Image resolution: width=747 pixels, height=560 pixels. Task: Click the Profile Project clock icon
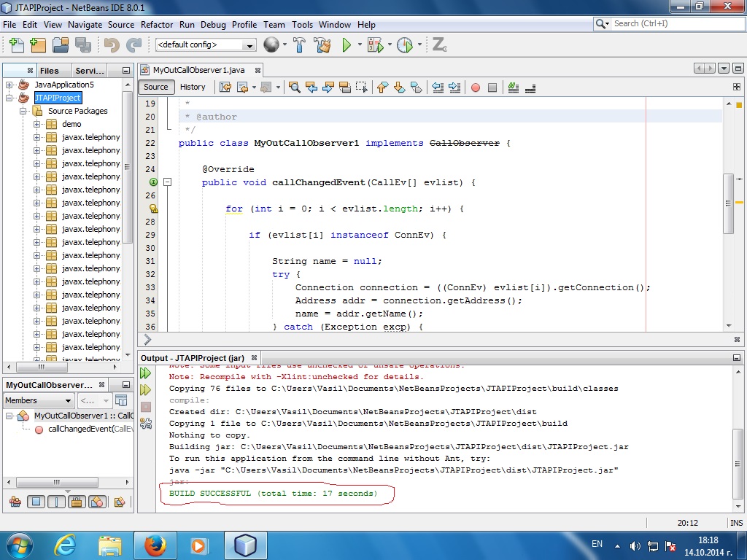click(404, 45)
